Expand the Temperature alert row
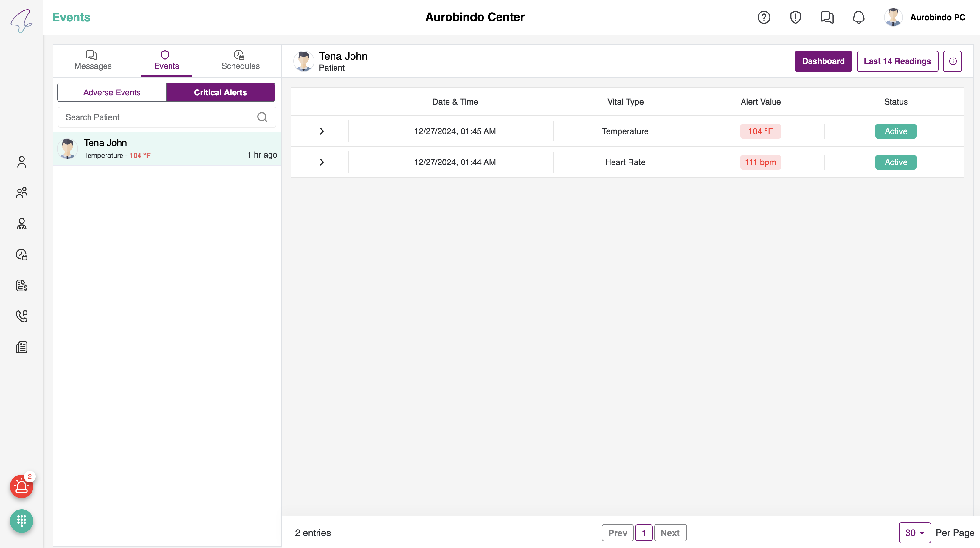 tap(321, 131)
